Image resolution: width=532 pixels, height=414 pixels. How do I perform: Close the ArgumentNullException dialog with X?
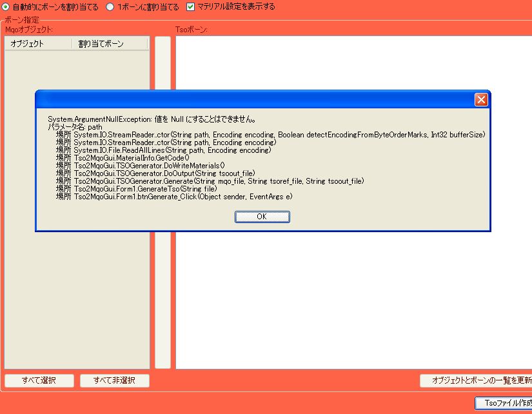pos(480,100)
